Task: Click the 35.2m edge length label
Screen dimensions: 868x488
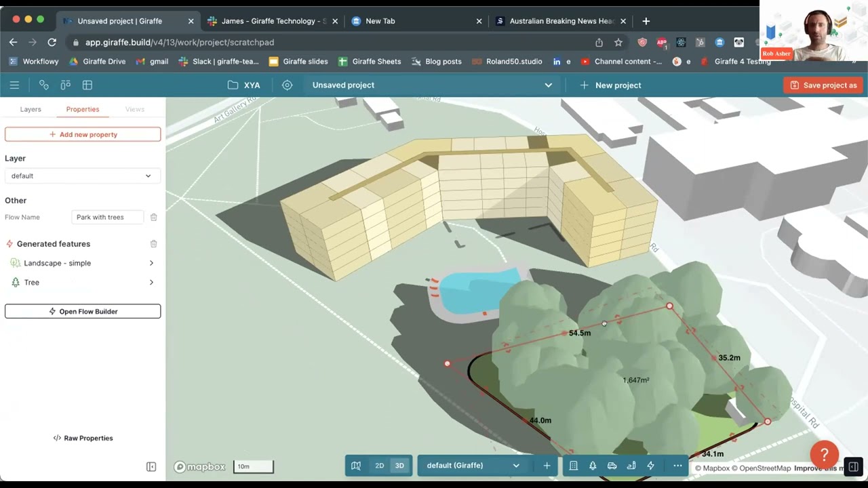Action: [729, 358]
